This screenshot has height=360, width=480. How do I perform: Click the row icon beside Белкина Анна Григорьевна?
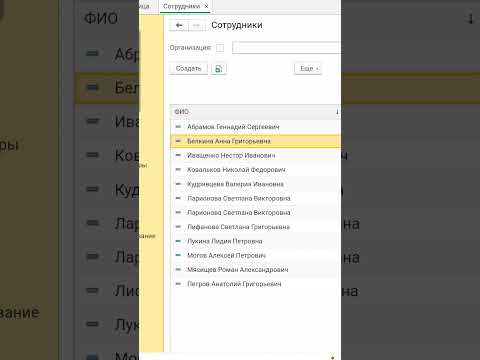point(178,141)
